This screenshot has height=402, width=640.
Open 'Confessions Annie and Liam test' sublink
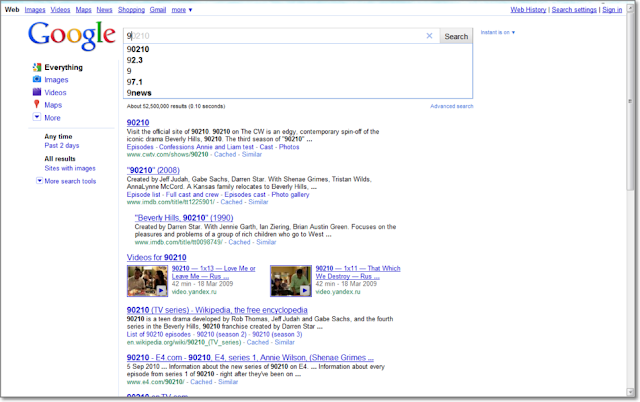click(x=206, y=147)
